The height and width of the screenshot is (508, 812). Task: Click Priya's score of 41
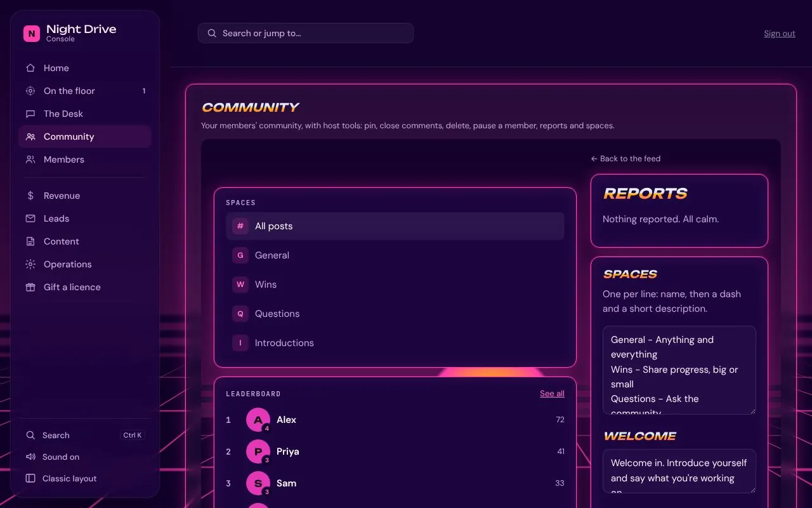[561, 451]
